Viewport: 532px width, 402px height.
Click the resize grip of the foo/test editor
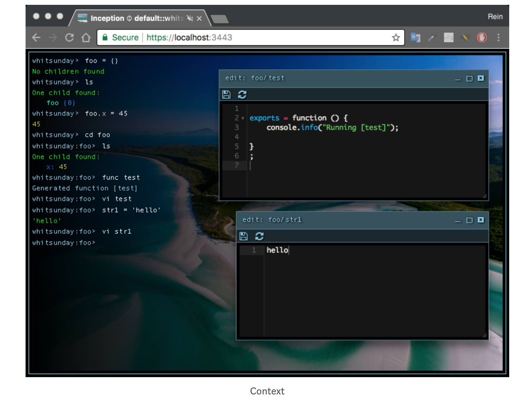pyautogui.click(x=485, y=196)
